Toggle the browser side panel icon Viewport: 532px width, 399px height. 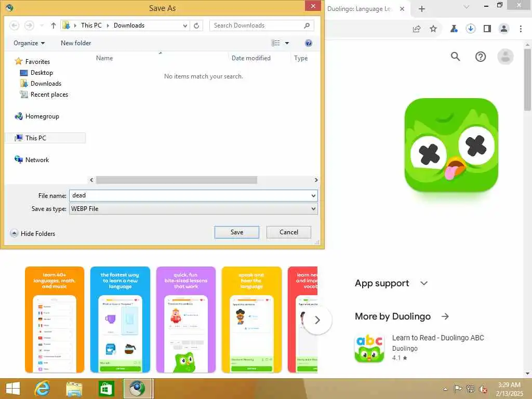pyautogui.click(x=487, y=29)
